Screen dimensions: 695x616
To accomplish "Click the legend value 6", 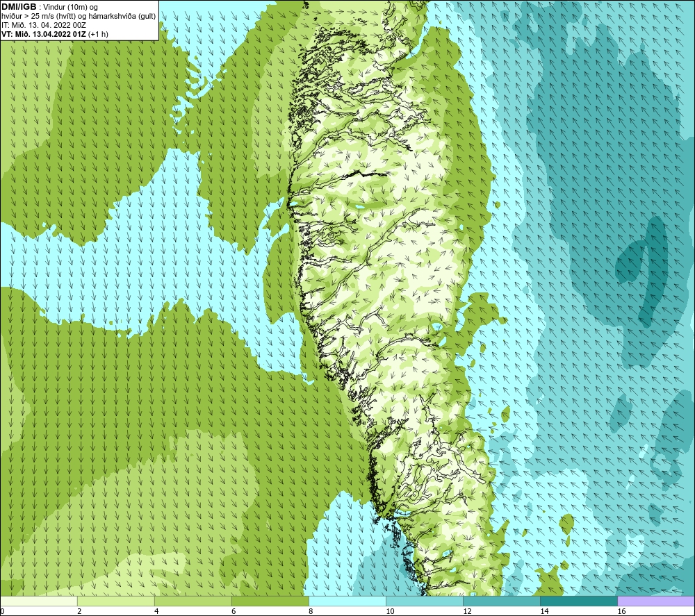I will [x=234, y=612].
